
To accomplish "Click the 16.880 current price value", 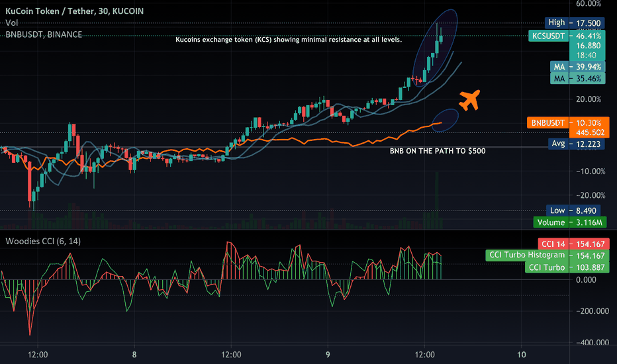I will (589, 46).
